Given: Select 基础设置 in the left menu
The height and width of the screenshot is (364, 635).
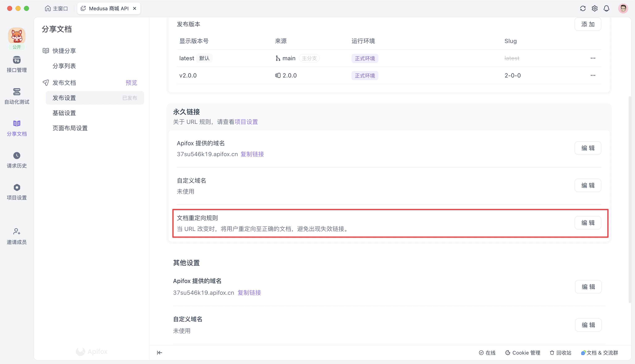Looking at the screenshot, I should click(64, 113).
